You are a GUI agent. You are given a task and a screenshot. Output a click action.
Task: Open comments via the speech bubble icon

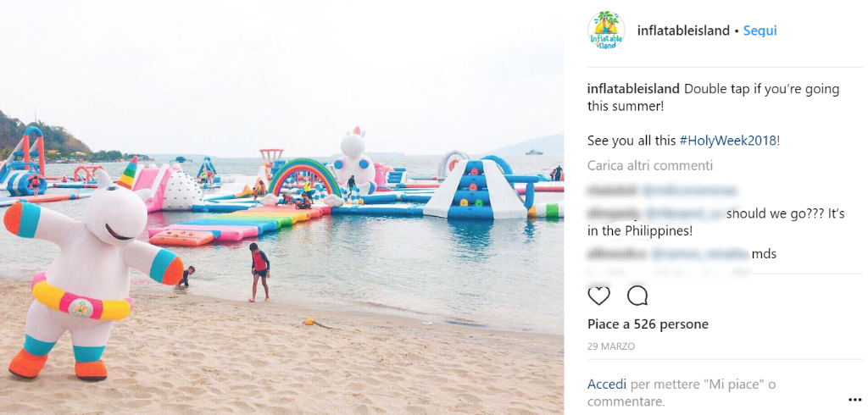click(x=637, y=296)
